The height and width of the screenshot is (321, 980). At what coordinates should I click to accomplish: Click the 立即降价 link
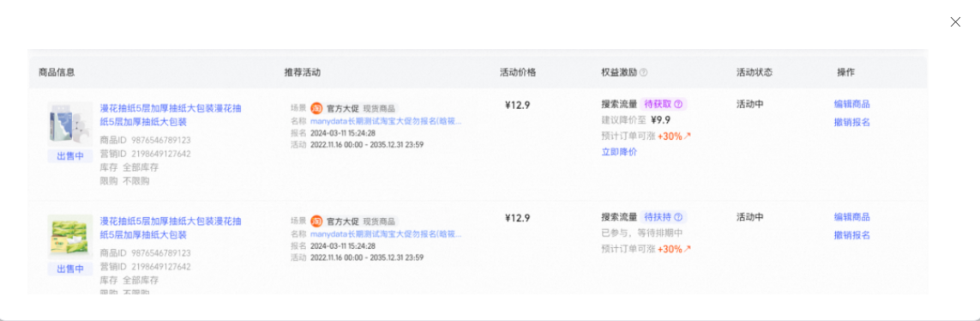point(619,152)
